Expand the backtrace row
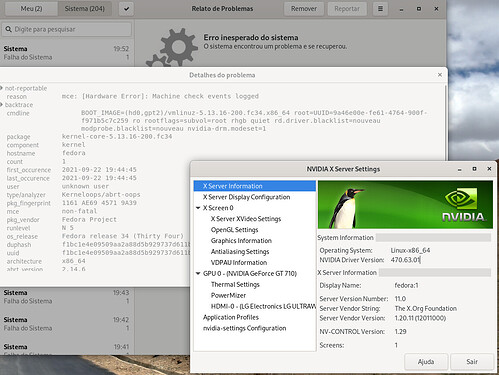 point(2,105)
